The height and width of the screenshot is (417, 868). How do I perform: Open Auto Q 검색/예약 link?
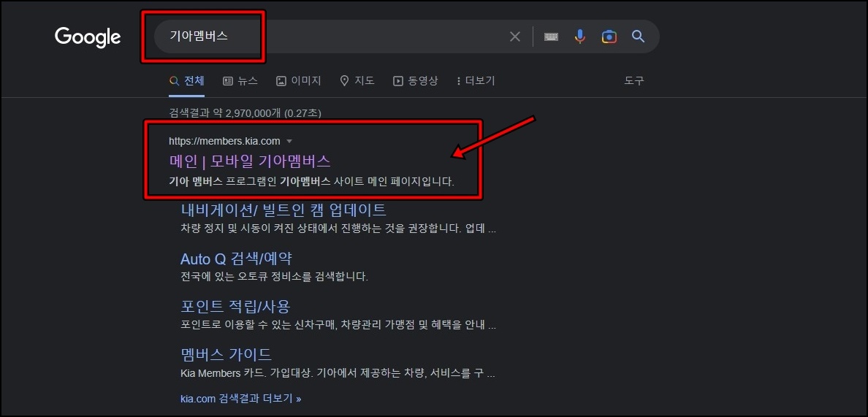(236, 259)
